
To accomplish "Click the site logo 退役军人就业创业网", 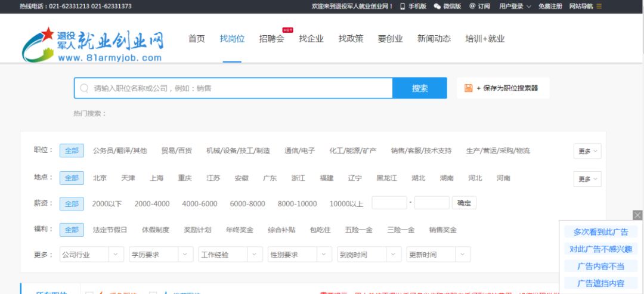I will pos(93,44).
